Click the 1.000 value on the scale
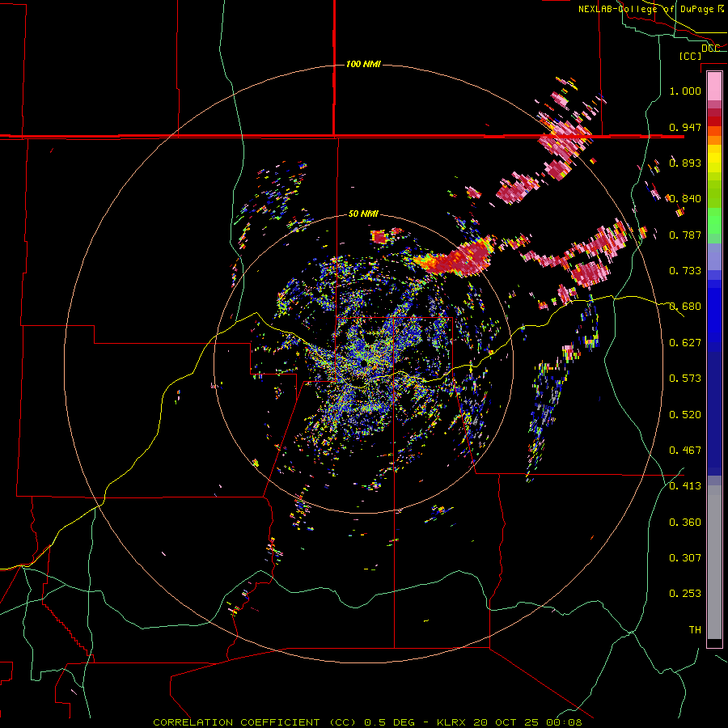Screen dimensions: 728x728 [685, 91]
